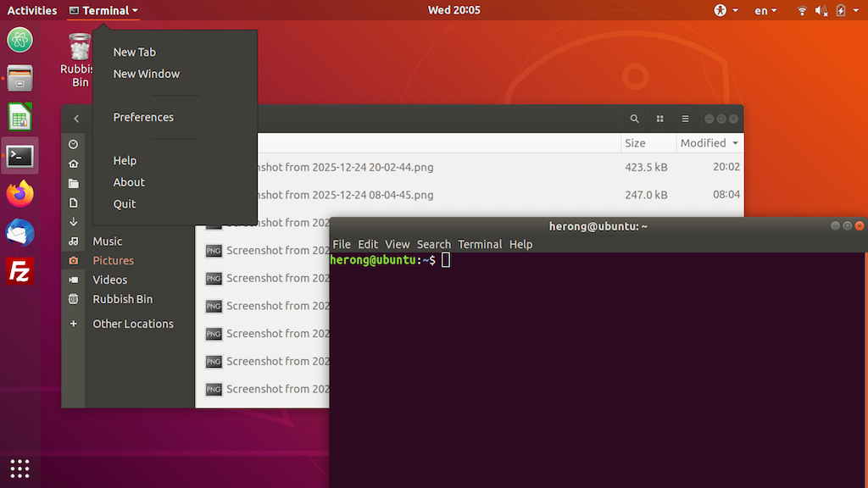Viewport: 868px width, 488px height.
Task: Select Other Locations in the sidebar
Action: coord(133,324)
